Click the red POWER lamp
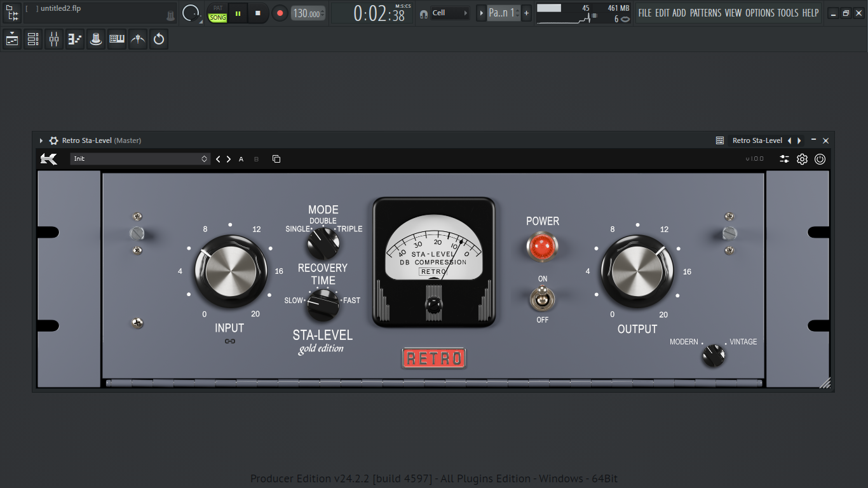 coord(542,246)
